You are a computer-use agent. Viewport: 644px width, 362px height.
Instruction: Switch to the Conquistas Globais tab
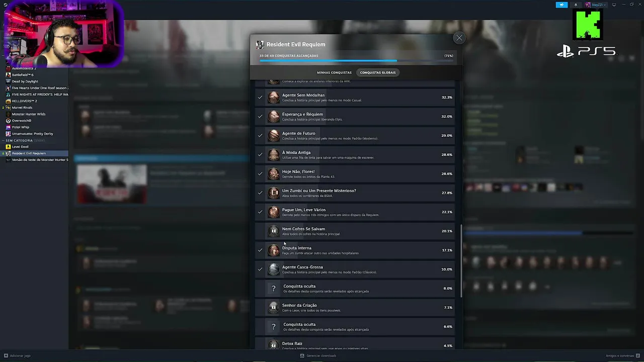[x=378, y=72]
